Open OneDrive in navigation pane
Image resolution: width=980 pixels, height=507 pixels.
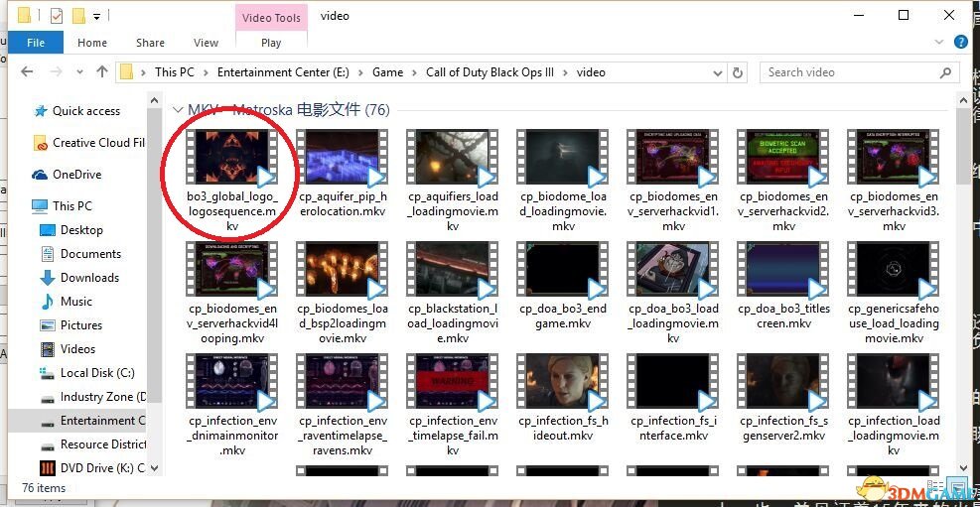(x=67, y=175)
